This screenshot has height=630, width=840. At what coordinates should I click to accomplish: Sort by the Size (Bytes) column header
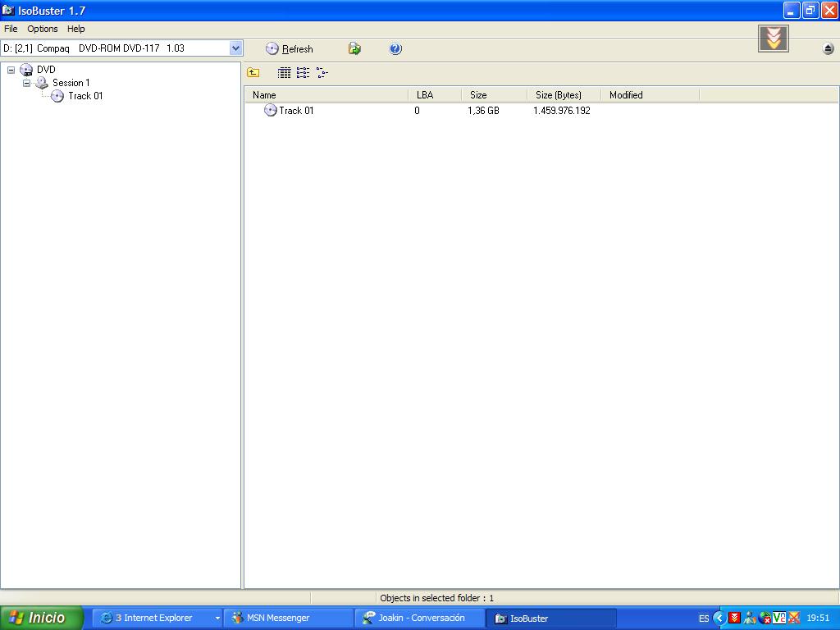[x=564, y=95]
